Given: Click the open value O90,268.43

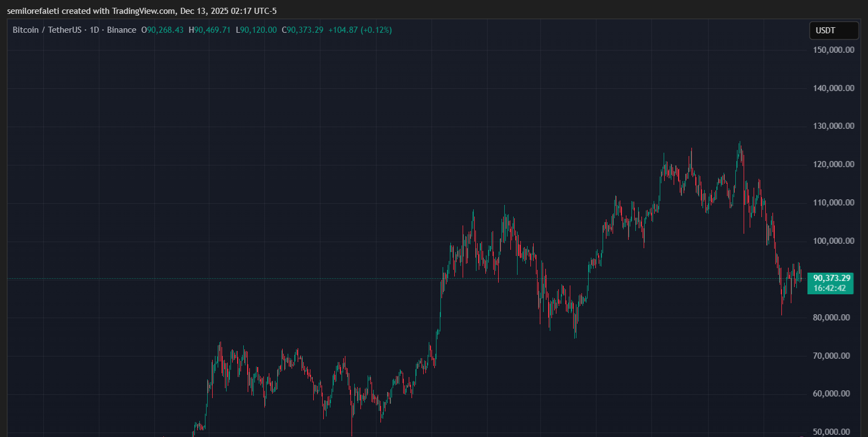Looking at the screenshot, I should (x=162, y=30).
